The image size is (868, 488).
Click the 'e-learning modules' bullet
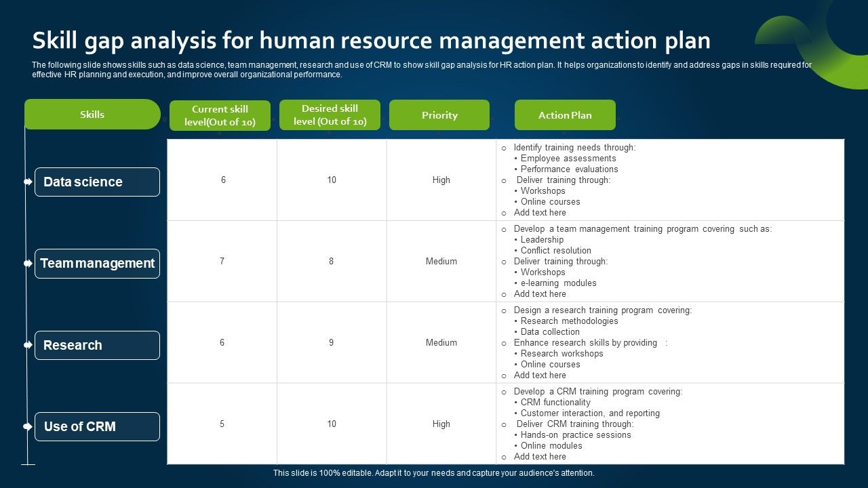pos(558,283)
